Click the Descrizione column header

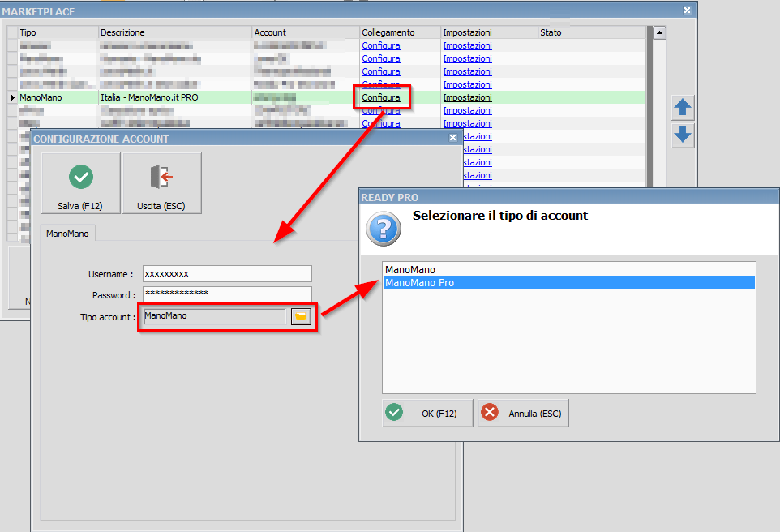[x=175, y=32]
